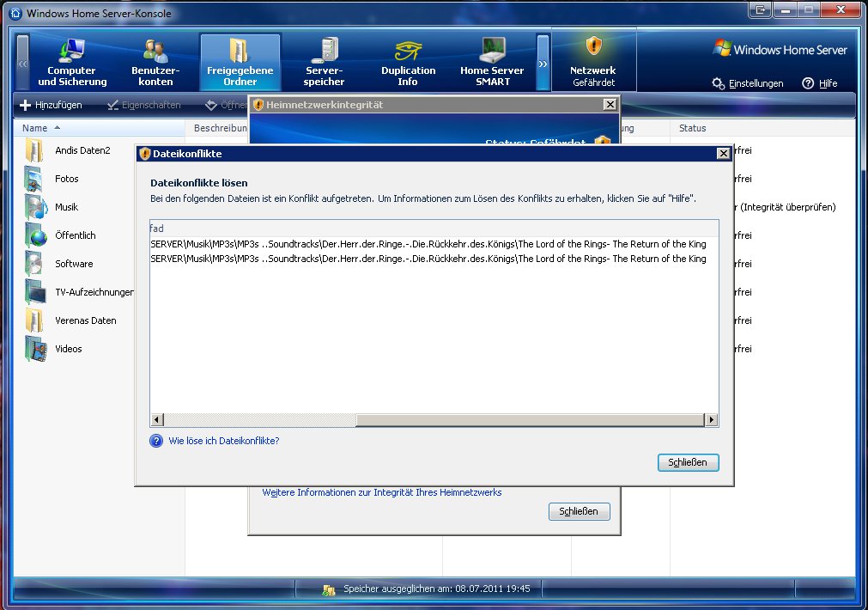
Task: Click the horizontal scrollbar right arrow
Action: 711,420
